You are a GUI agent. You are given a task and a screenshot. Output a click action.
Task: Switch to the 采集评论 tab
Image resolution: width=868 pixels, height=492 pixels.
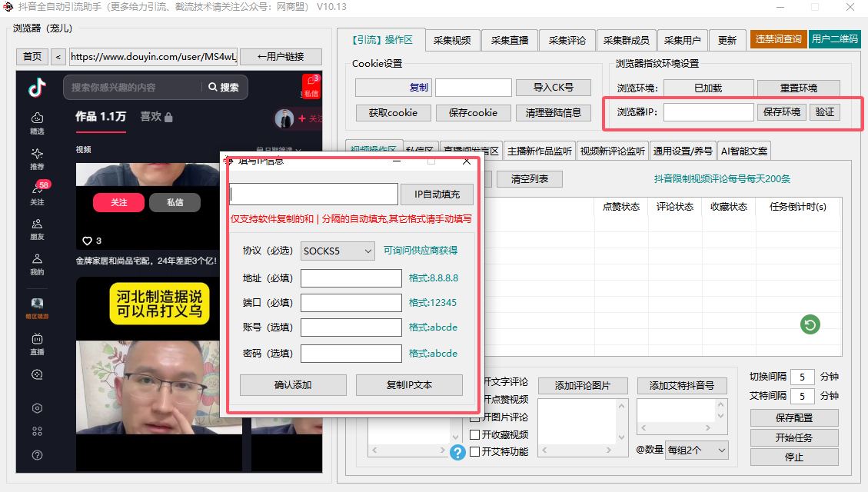point(567,41)
